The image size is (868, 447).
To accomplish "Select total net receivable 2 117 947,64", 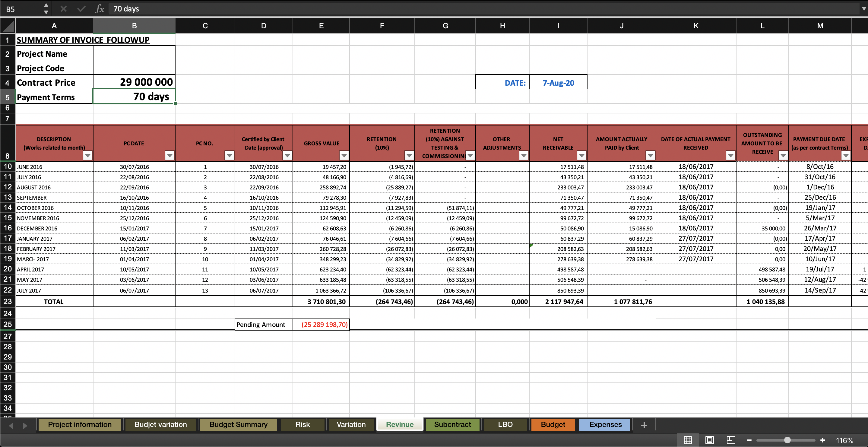I will point(558,302).
